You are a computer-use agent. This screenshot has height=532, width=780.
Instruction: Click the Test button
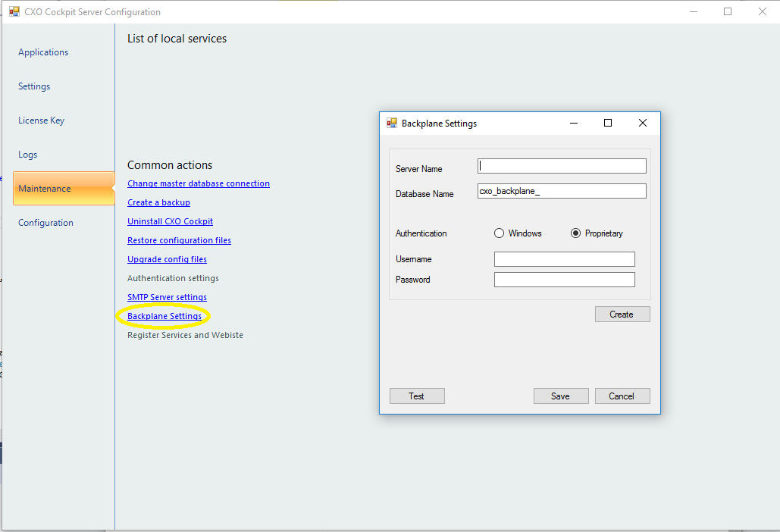coord(417,396)
